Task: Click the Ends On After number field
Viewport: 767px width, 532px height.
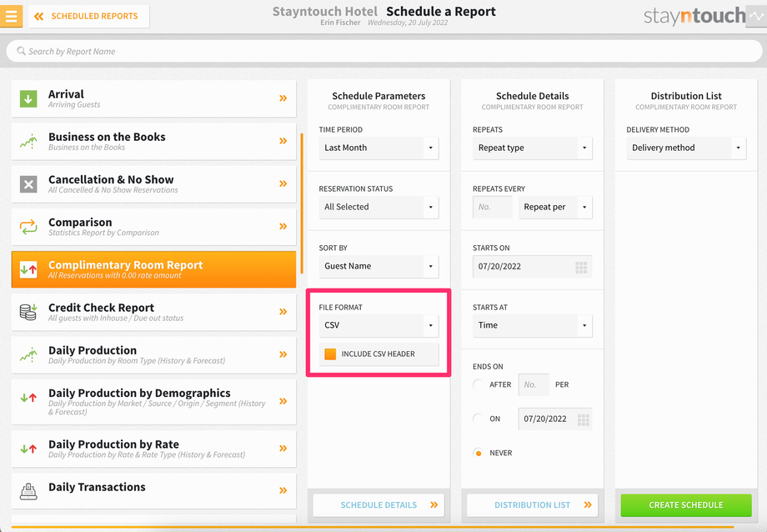Action: click(534, 384)
